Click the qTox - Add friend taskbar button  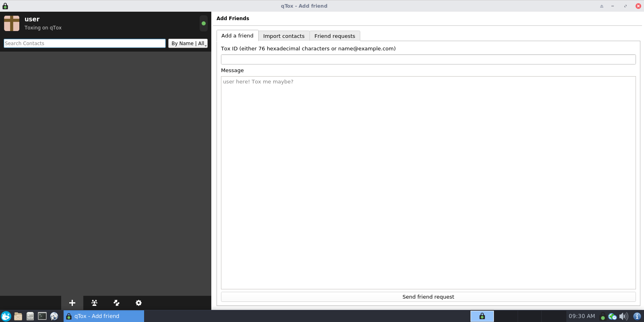tap(104, 316)
